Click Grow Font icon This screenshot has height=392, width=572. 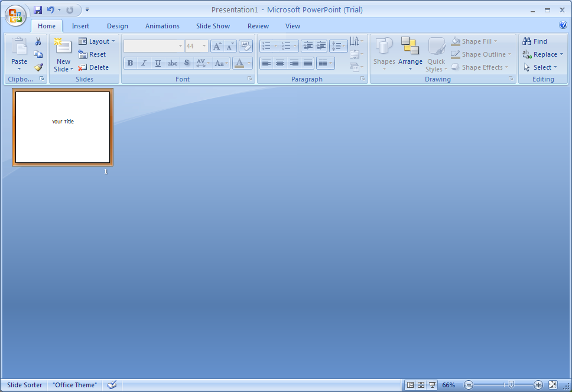click(217, 46)
